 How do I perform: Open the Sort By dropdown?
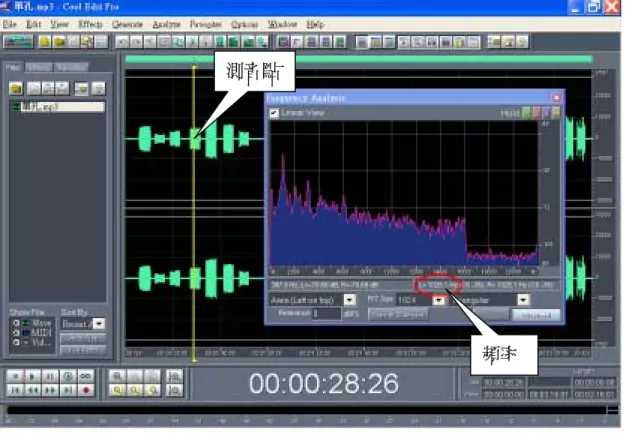tap(98, 323)
